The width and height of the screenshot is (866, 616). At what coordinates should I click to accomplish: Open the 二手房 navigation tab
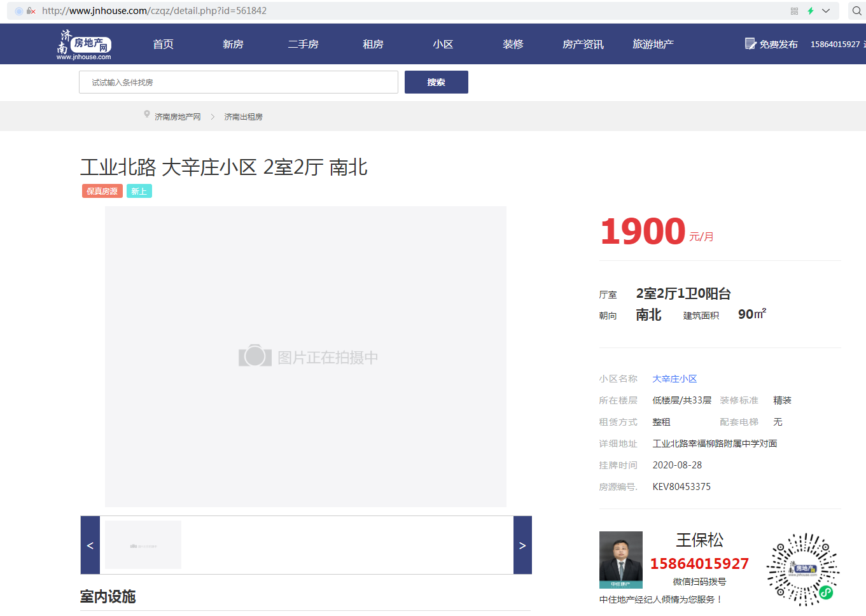coord(303,44)
